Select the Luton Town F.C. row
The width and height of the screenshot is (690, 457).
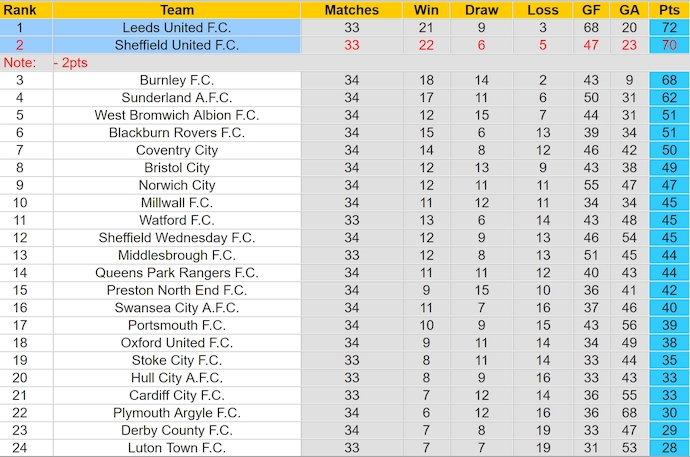pyautogui.click(x=177, y=447)
